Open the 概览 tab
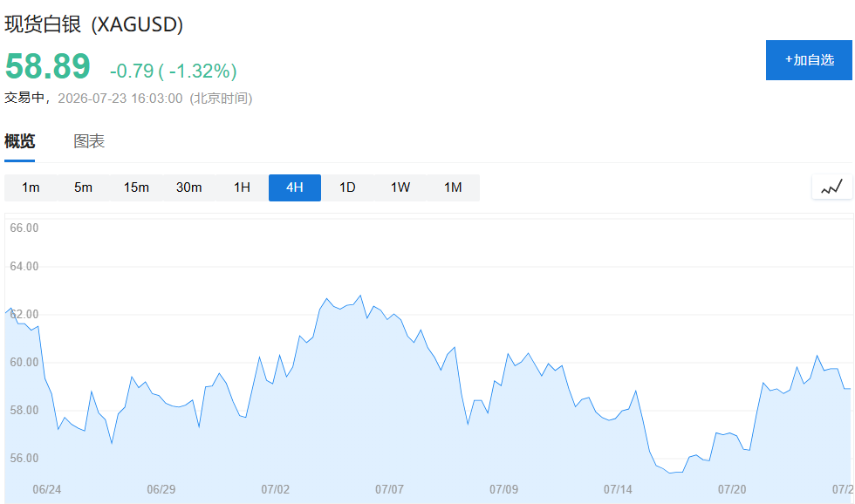Screen dimensions: 855x504 19,141
